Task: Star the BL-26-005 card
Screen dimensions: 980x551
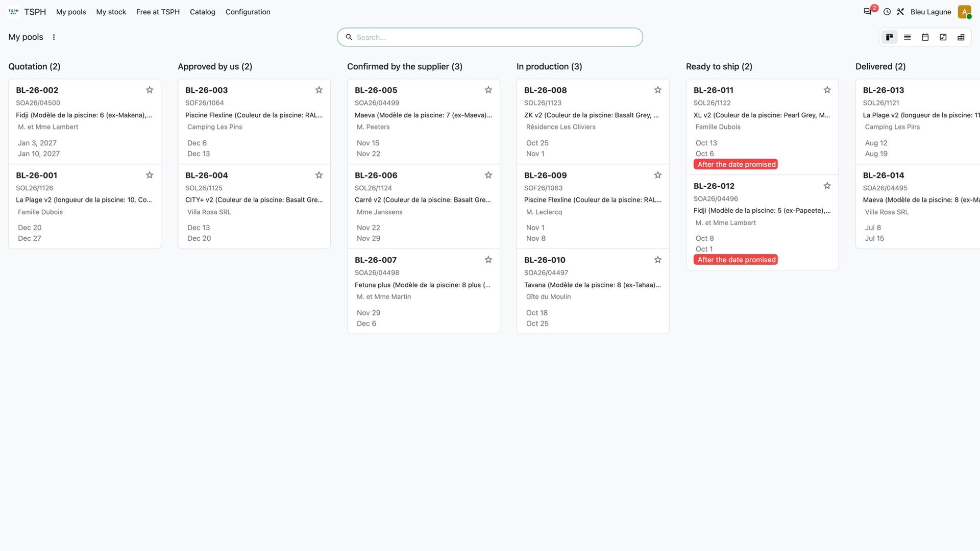Action: (x=488, y=90)
